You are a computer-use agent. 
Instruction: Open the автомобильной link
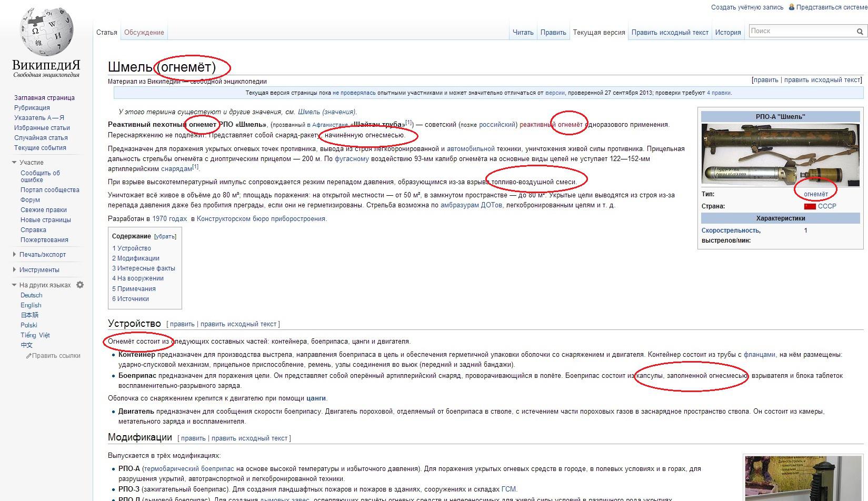[x=471, y=149]
